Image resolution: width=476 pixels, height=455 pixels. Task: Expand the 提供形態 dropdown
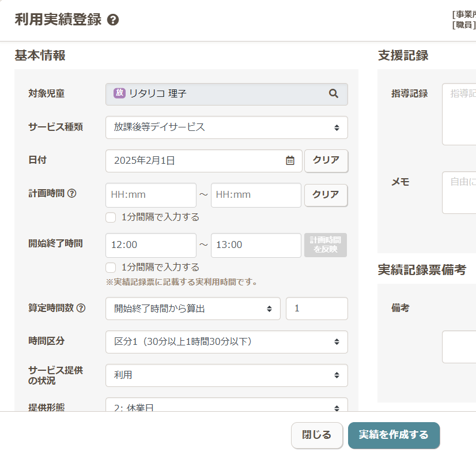coord(226,405)
